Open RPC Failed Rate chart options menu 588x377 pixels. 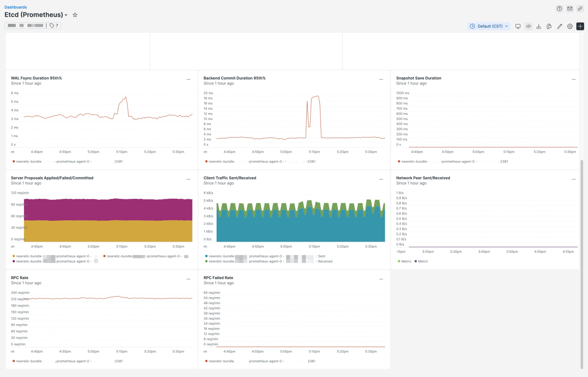click(x=381, y=279)
